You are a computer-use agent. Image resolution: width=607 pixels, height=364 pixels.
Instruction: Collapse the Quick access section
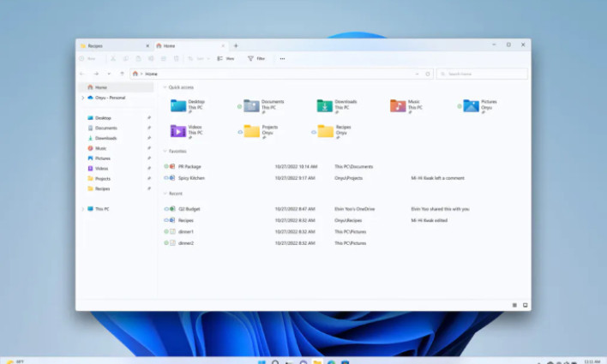(165, 87)
